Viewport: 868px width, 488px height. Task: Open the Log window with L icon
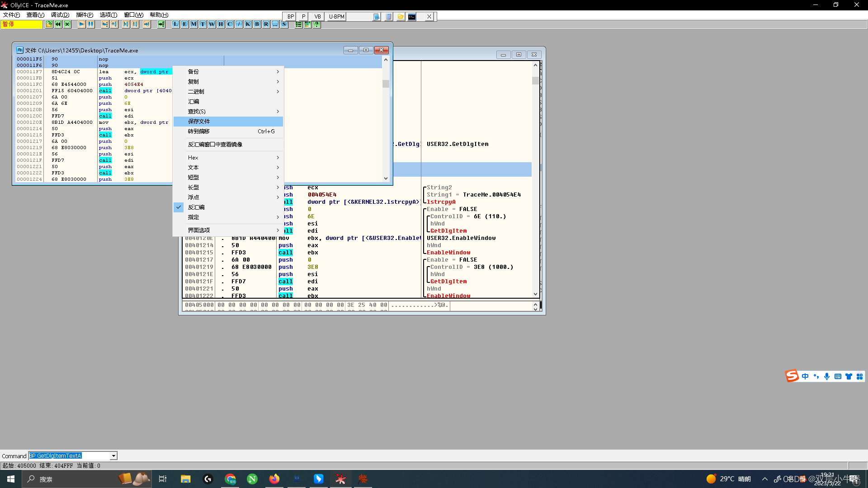(x=175, y=24)
